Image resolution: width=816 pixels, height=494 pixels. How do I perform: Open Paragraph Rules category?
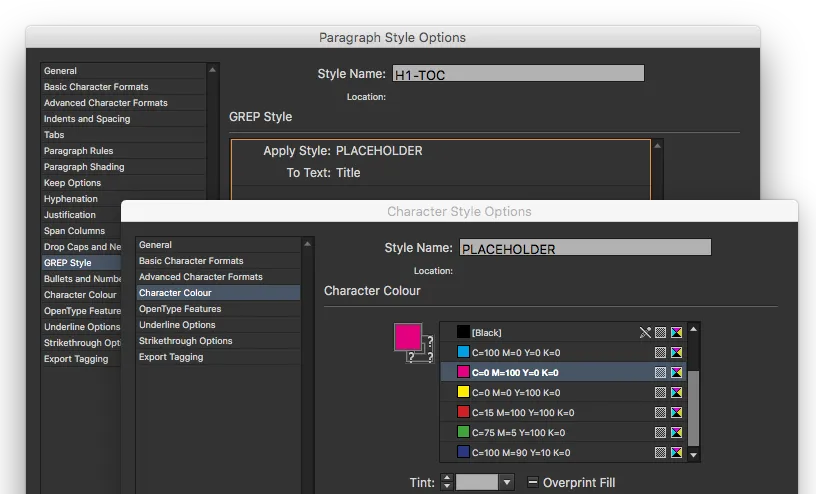[x=123, y=151]
